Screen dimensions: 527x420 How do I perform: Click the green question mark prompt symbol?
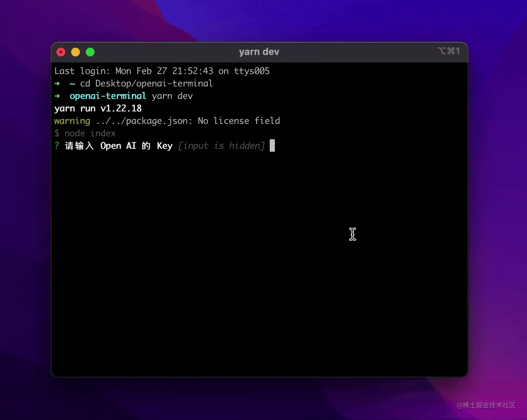pos(57,146)
